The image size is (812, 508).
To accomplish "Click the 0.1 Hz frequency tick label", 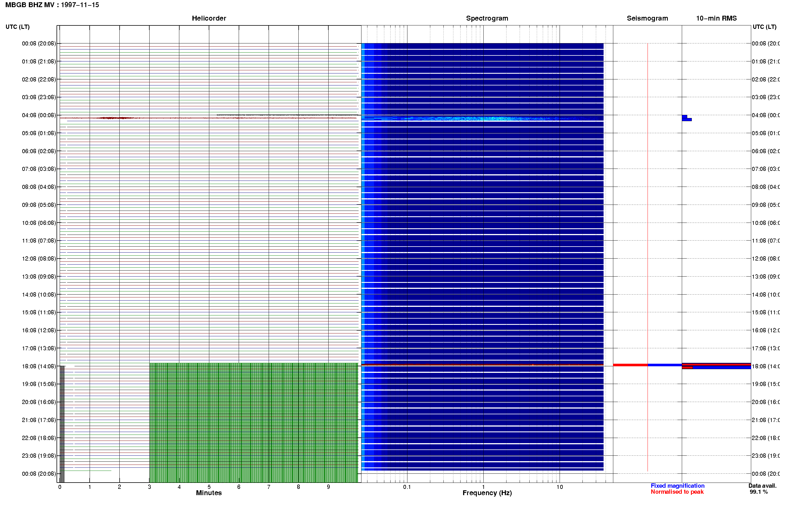I will click(x=407, y=487).
